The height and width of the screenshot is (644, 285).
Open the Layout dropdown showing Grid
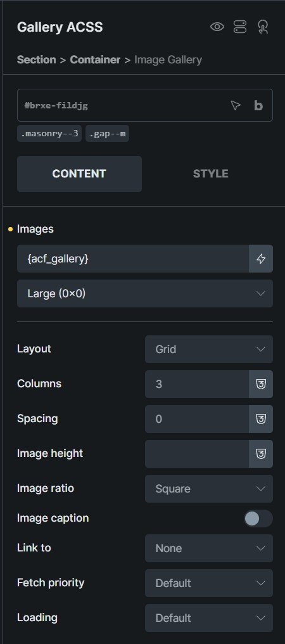(x=208, y=349)
